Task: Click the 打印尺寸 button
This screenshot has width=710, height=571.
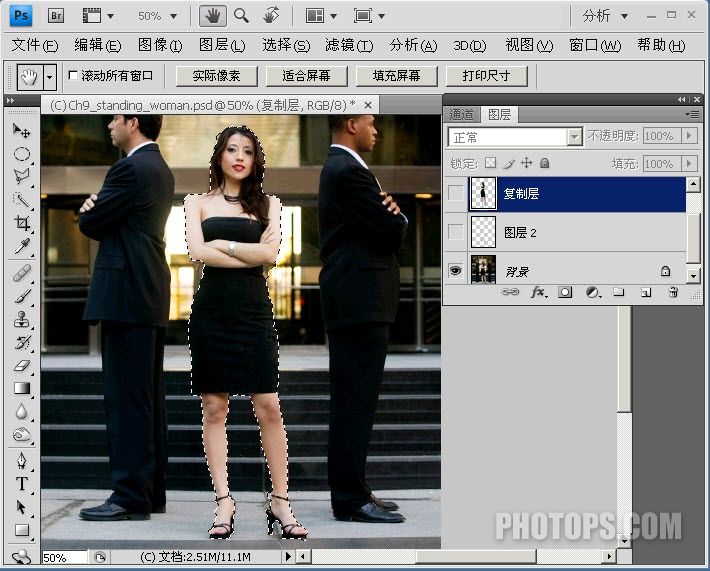Action: pyautogui.click(x=487, y=76)
